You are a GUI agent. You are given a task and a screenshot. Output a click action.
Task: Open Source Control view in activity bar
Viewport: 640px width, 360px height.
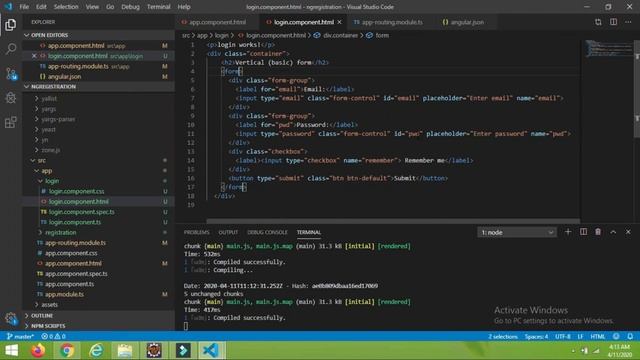11,73
